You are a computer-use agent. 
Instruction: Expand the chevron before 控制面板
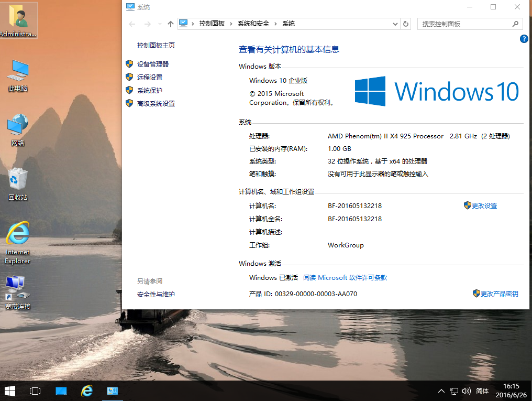pyautogui.click(x=193, y=24)
